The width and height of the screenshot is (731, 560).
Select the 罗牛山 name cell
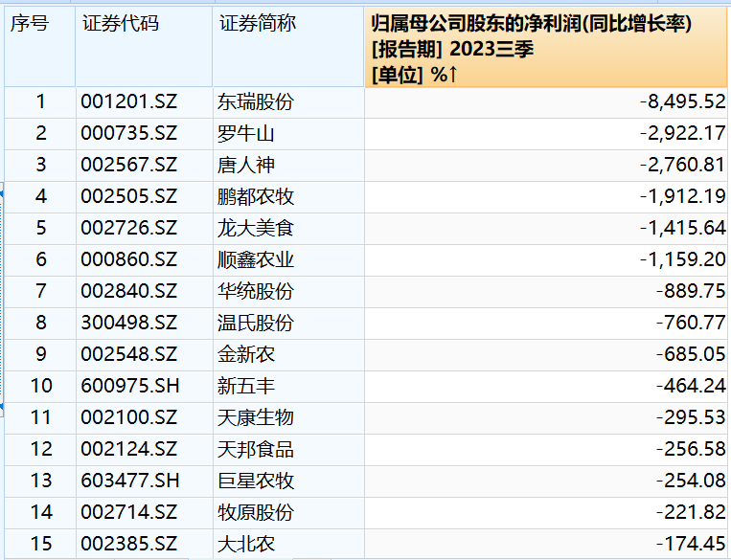tap(288, 134)
